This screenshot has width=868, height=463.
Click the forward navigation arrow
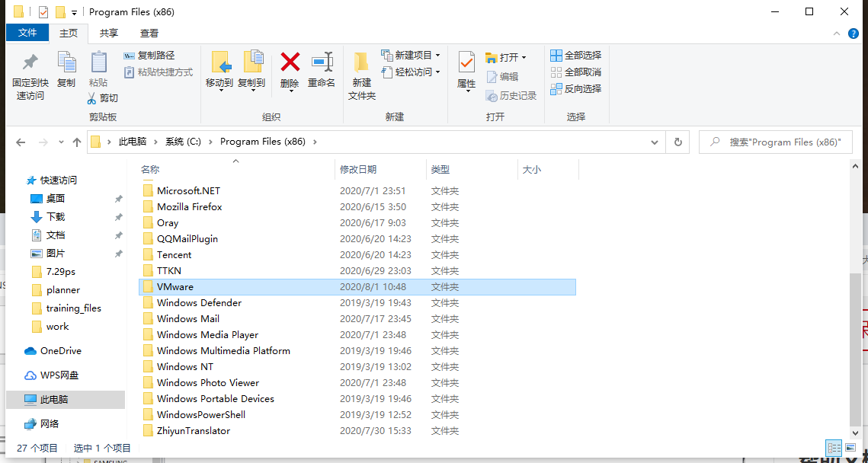click(x=43, y=142)
